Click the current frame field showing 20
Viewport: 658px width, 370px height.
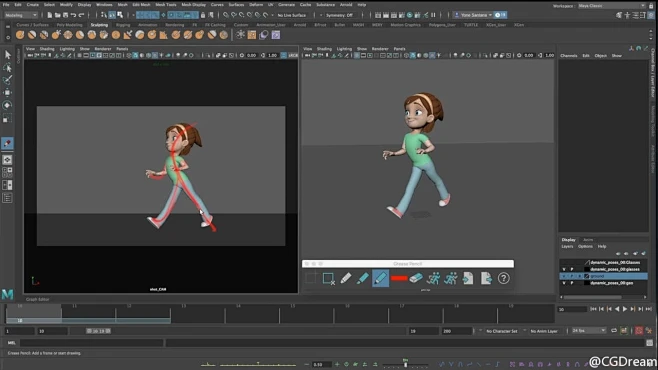(x=572, y=309)
